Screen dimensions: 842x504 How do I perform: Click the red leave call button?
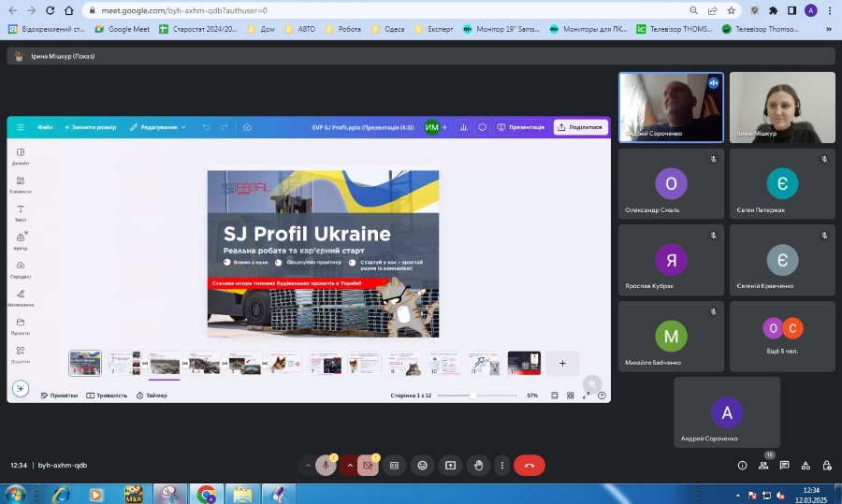pyautogui.click(x=529, y=465)
